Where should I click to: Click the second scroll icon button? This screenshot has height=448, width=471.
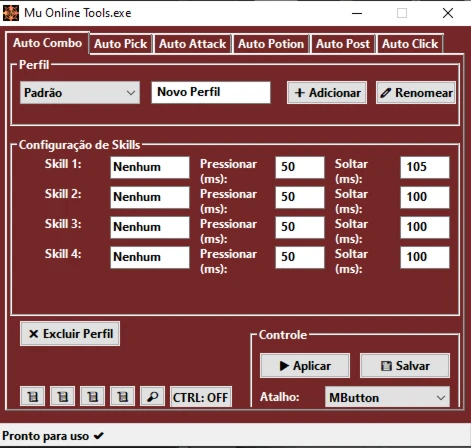(62, 396)
